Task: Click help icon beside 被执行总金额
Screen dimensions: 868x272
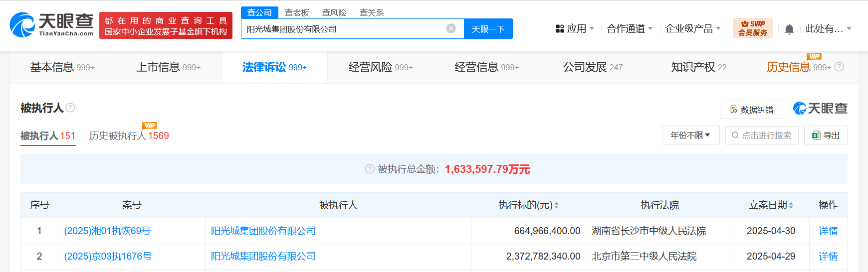Action: tap(370, 169)
